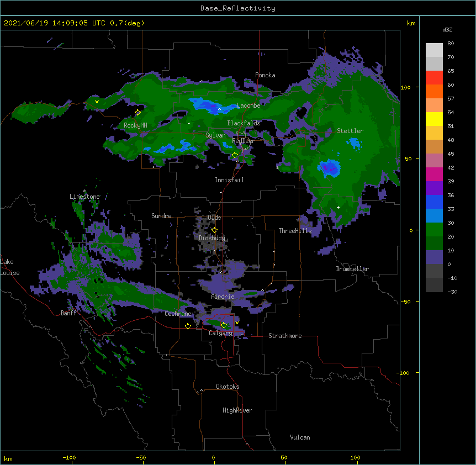Click the yellow station marker near RockyMH
Image resolution: width=476 pixels, height=465 pixels.
pyautogui.click(x=137, y=112)
